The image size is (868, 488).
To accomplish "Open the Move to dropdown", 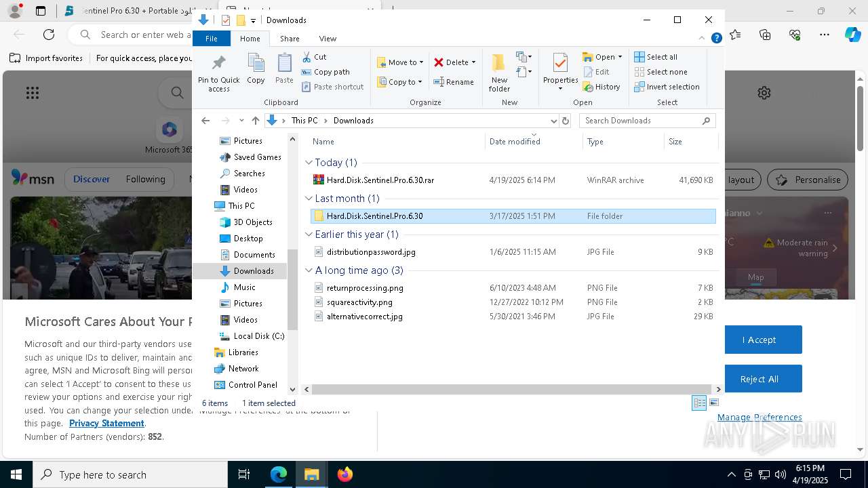I will pos(400,62).
